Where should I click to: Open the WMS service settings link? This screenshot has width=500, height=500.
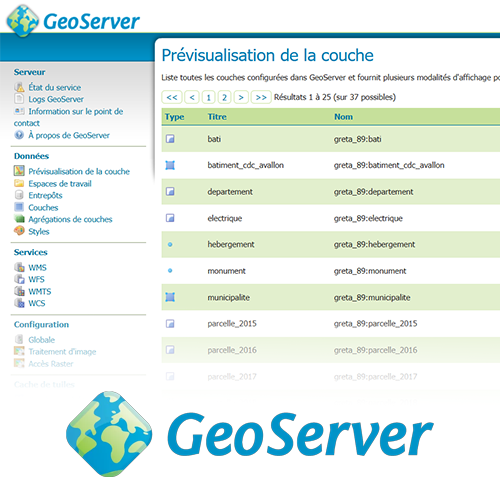pyautogui.click(x=37, y=267)
